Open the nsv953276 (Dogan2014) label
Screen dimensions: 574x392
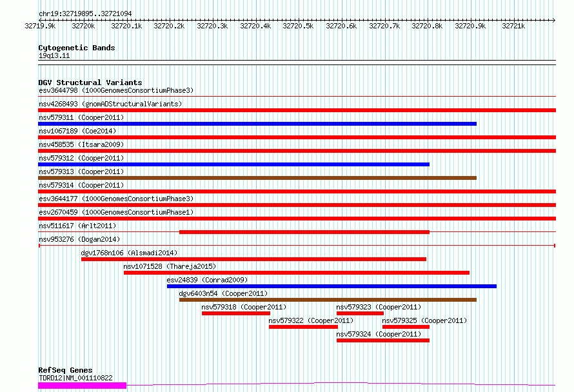pos(79,239)
